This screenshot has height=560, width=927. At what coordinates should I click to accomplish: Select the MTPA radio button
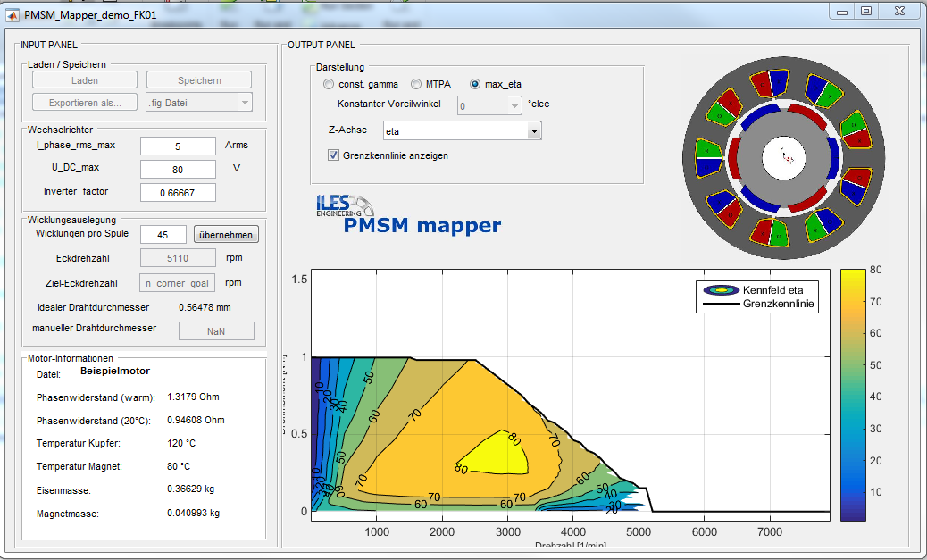[416, 85]
